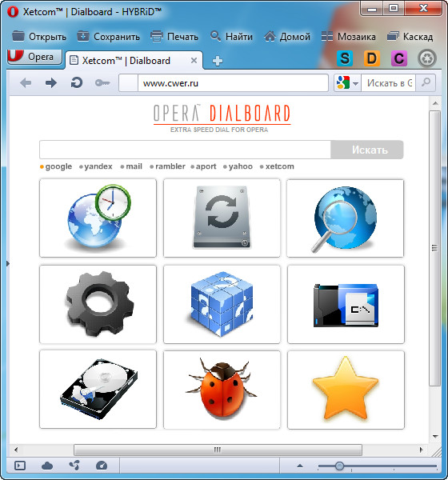Open the hard disk drive tile
The image size is (448, 480).
[98, 390]
